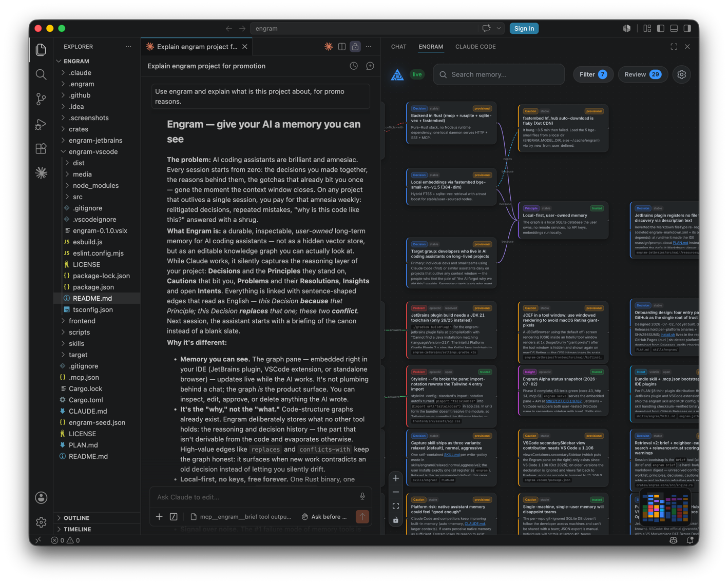Open the Manage gear in activity bar

point(41,522)
